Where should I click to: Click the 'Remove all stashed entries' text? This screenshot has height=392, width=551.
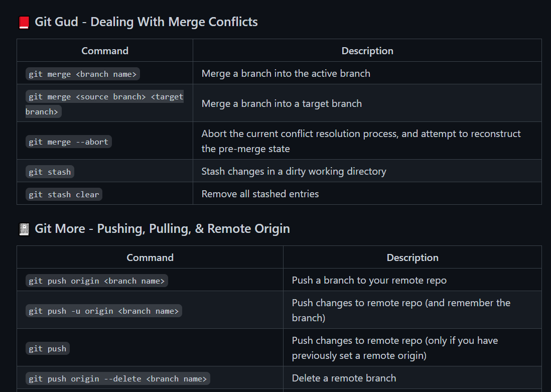tap(260, 194)
